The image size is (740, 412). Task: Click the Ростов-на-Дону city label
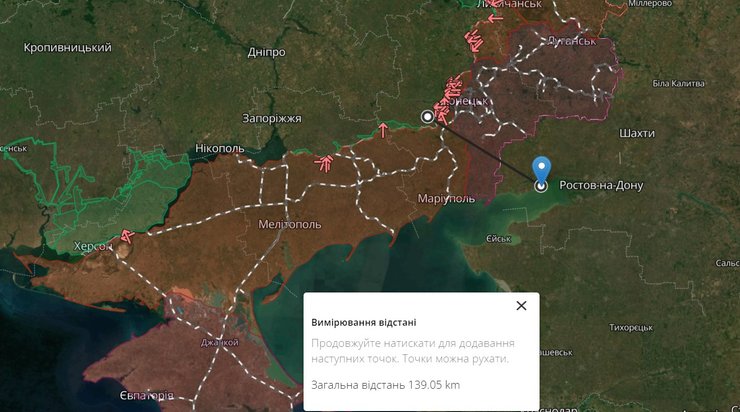601,185
